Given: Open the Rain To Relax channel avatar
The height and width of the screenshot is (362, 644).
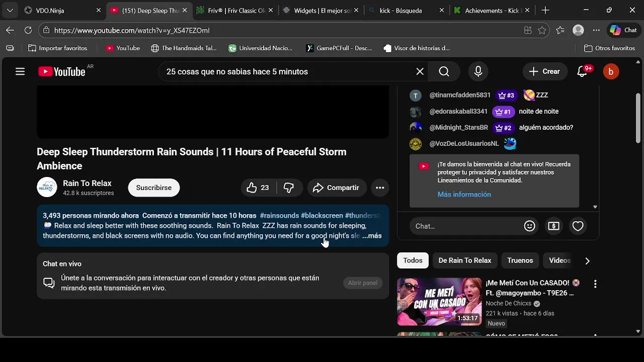Looking at the screenshot, I should [47, 187].
